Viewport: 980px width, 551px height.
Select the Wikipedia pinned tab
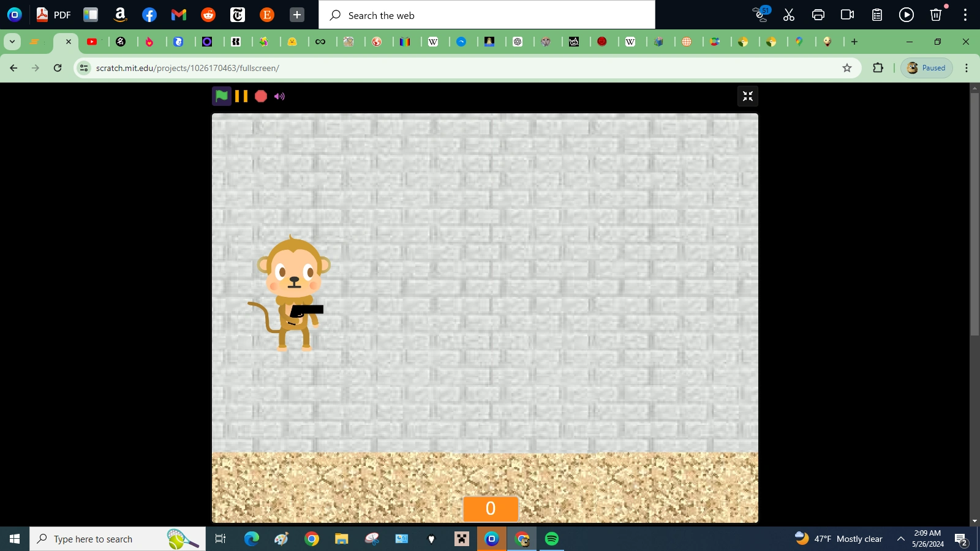click(x=434, y=42)
